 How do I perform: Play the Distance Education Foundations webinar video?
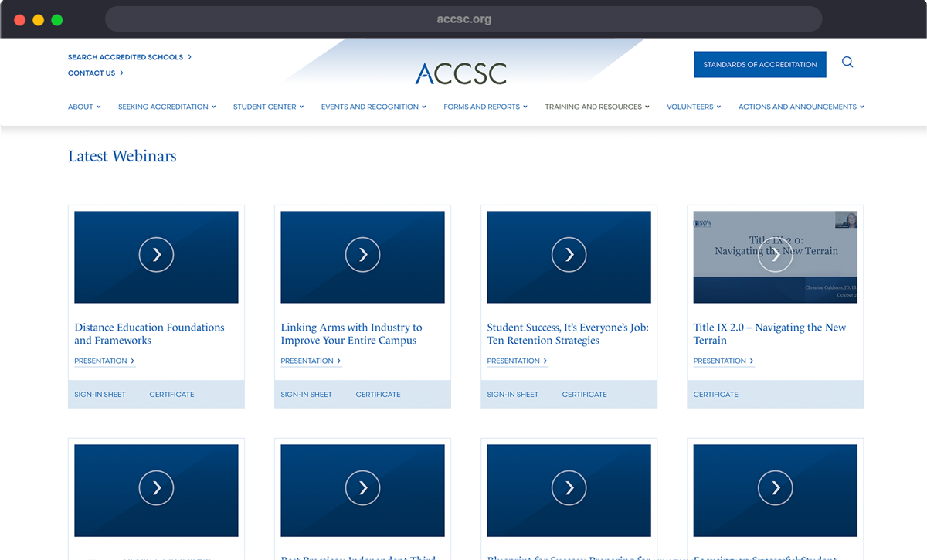156,255
